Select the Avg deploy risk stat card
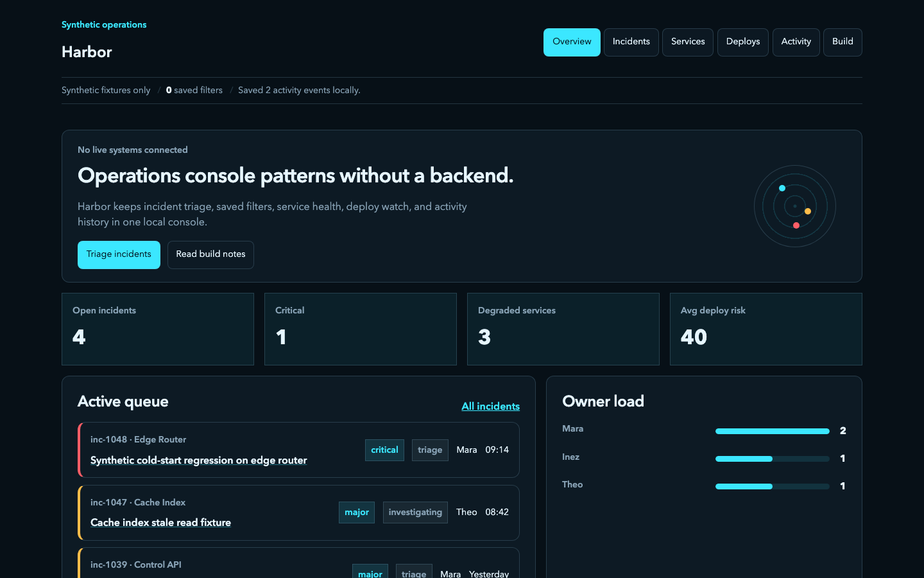This screenshot has height=578, width=924. click(766, 329)
